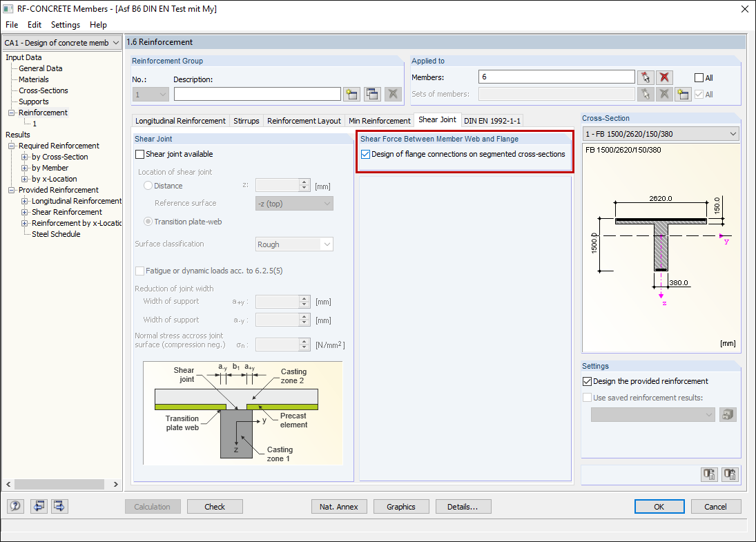Image resolution: width=756 pixels, height=542 pixels.
Task: Open Surface classification Rough dropdown
Action: (x=294, y=244)
